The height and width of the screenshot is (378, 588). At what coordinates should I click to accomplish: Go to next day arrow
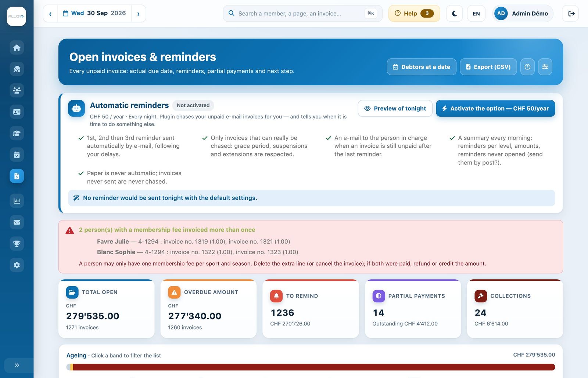(139, 14)
